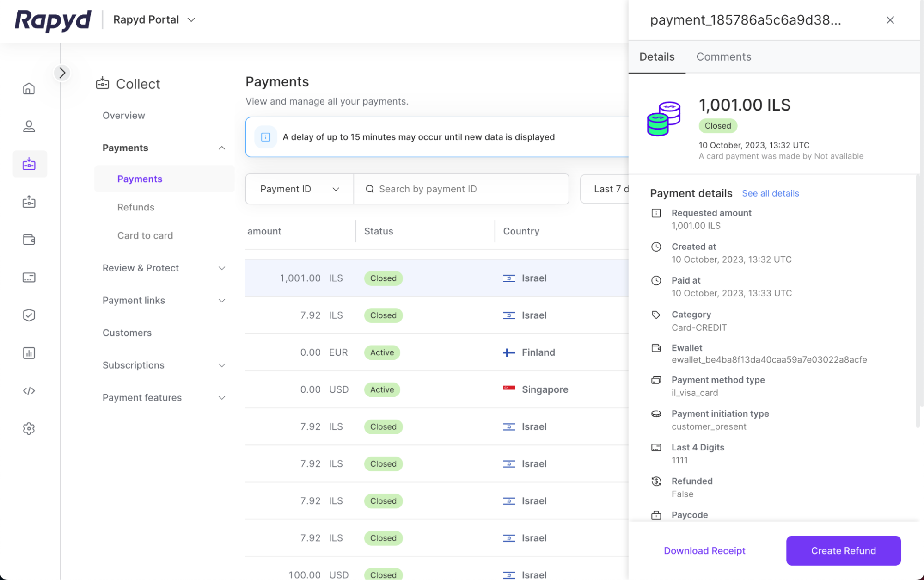Open the Payment ID filter dropdown

[300, 189]
